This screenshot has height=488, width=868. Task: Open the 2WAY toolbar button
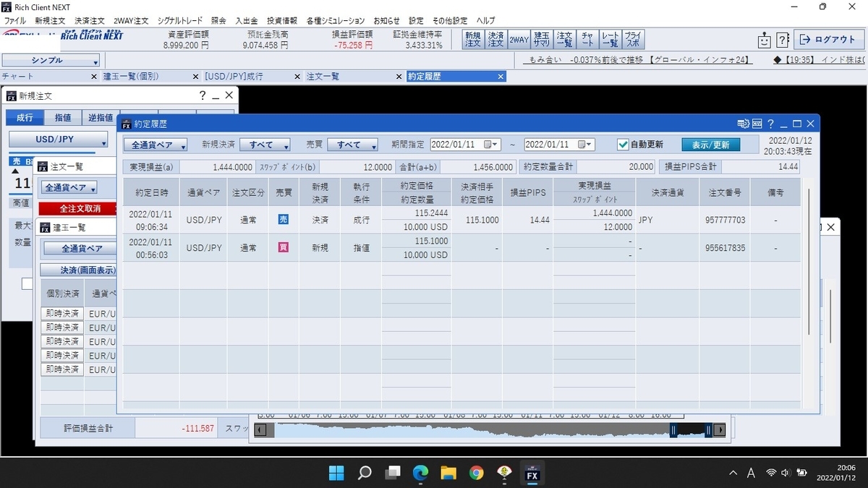[x=519, y=39]
